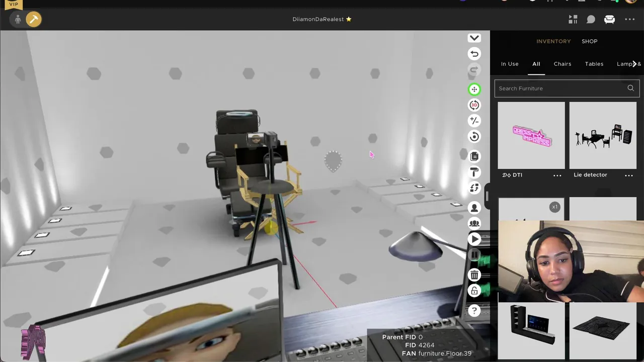
Task: Open help with the question mark icon
Action: click(x=474, y=311)
